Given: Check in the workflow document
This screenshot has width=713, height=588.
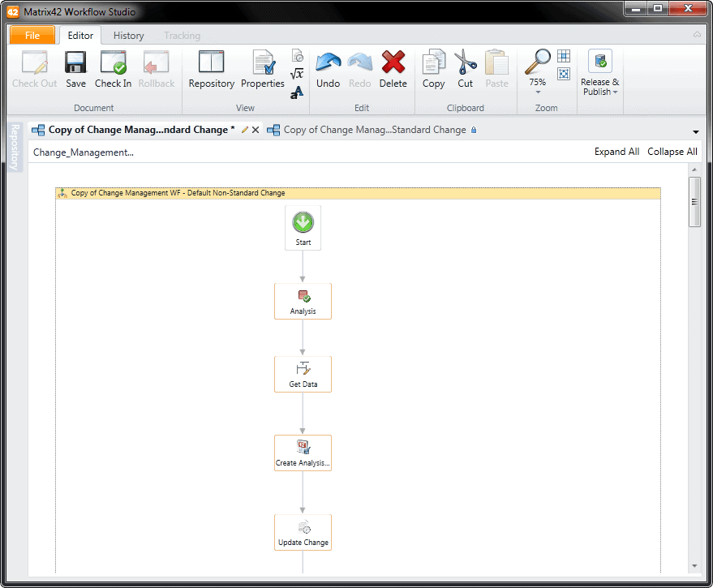Looking at the screenshot, I should point(114,69).
